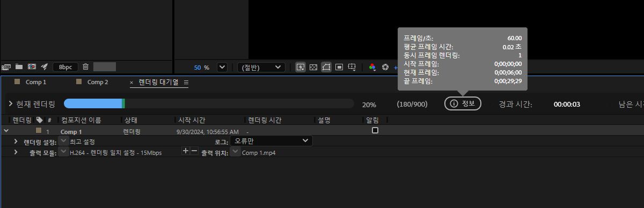Expand the 출력 모듈 details
The height and width of the screenshot is (208, 644).
coord(16,152)
